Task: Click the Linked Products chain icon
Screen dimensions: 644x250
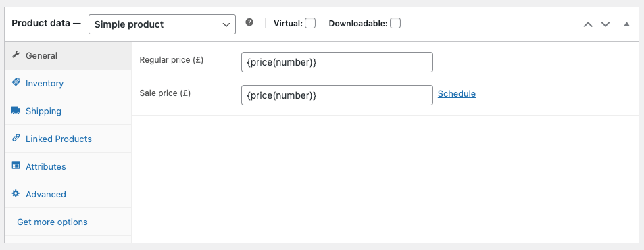Action: click(x=16, y=138)
